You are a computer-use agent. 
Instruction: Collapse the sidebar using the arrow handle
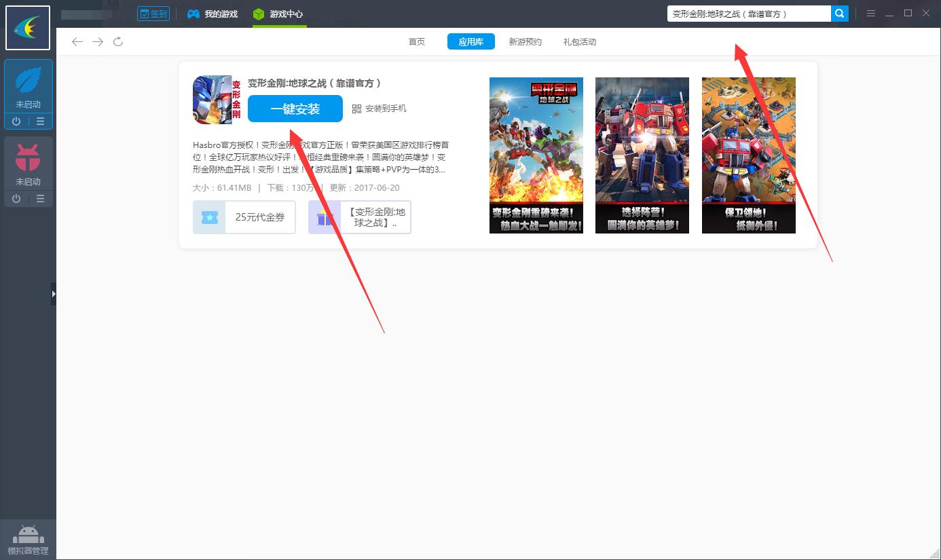click(x=54, y=294)
